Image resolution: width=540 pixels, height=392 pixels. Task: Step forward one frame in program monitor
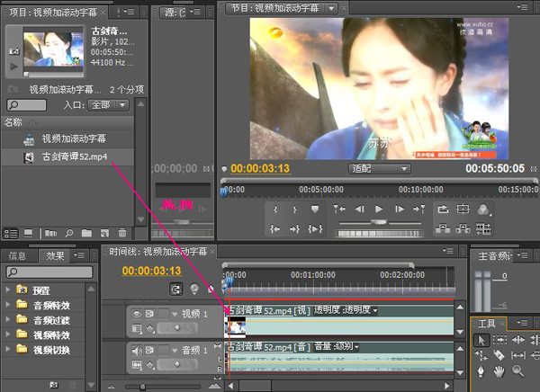tap(400, 209)
